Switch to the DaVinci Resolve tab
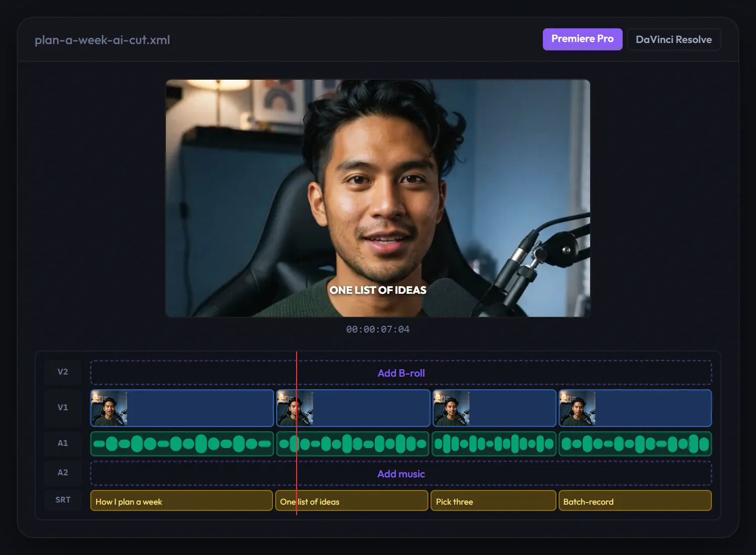756x555 pixels. [674, 39]
